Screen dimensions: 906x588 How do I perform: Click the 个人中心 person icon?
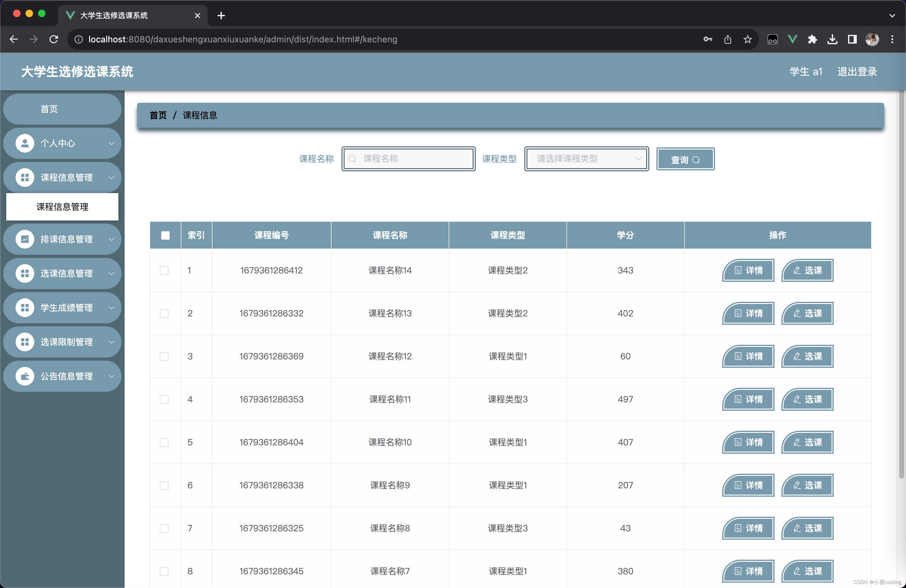[x=25, y=143]
